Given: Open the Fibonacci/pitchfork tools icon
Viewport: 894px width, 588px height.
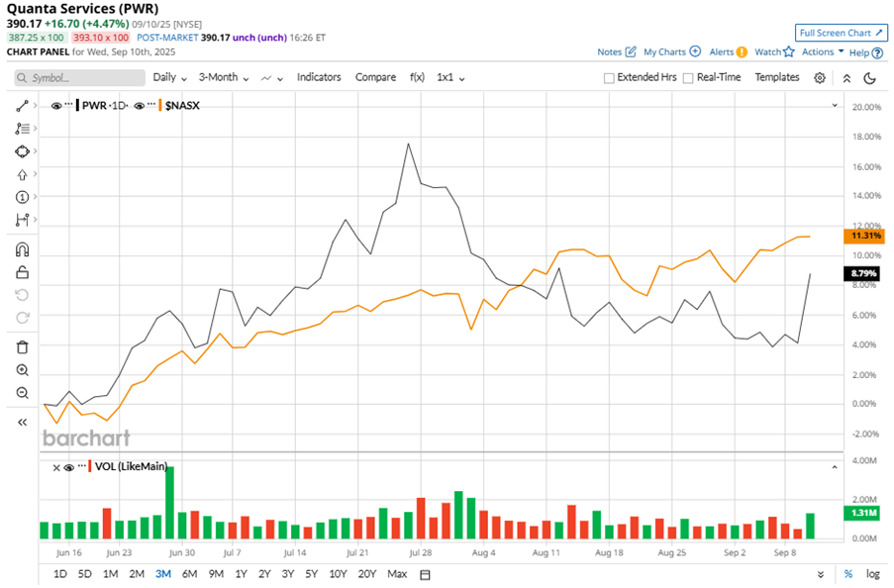Looking at the screenshot, I should (x=22, y=129).
